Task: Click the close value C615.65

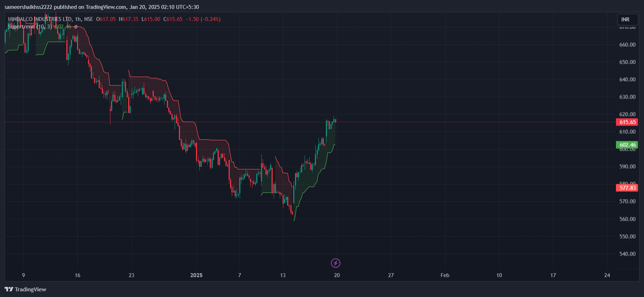Action: pyautogui.click(x=173, y=19)
